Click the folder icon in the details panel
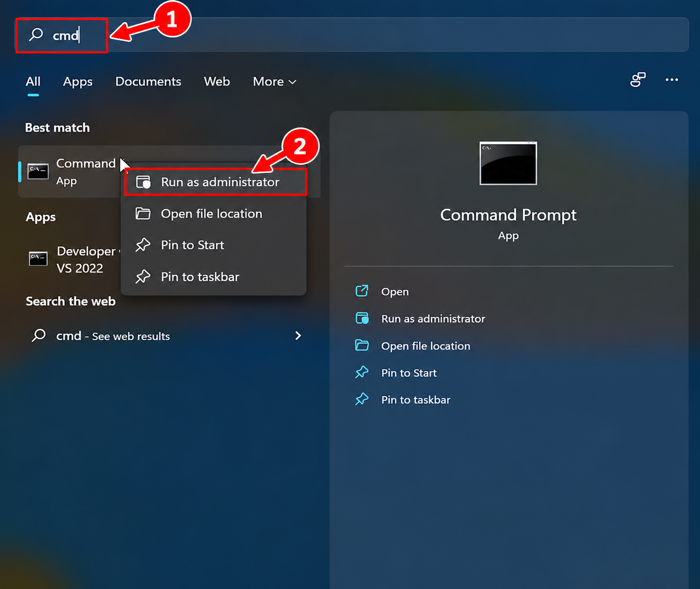 point(362,345)
